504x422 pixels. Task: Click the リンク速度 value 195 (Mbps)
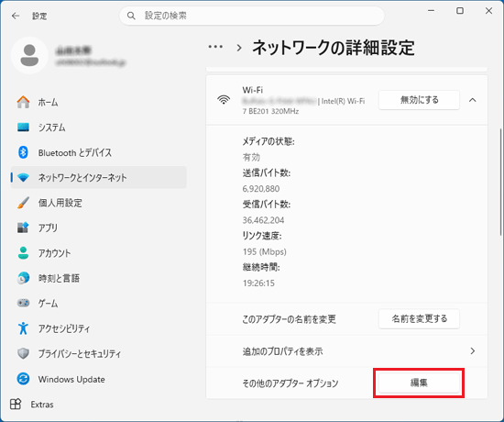pos(265,251)
